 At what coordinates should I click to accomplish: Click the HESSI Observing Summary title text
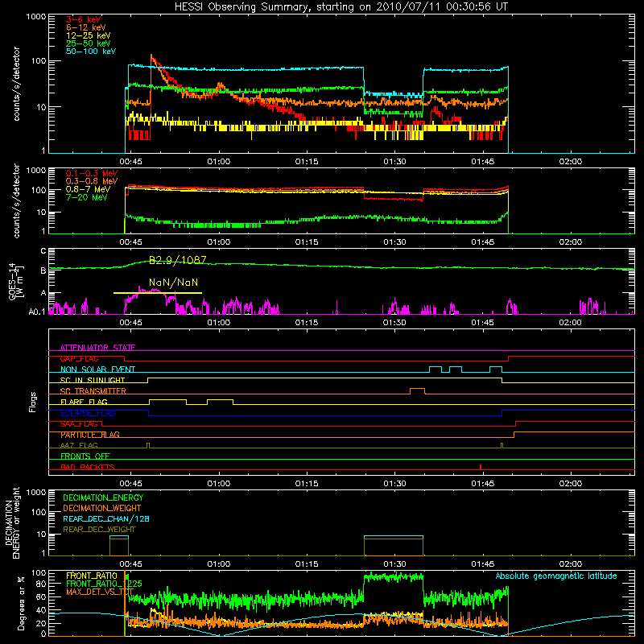click(341, 7)
